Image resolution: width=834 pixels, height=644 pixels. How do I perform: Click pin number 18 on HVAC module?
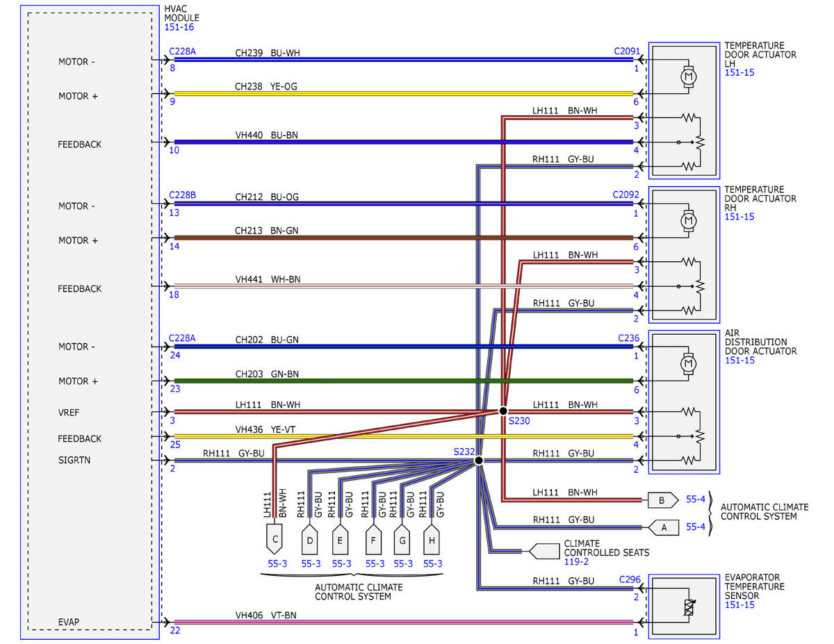(174, 295)
